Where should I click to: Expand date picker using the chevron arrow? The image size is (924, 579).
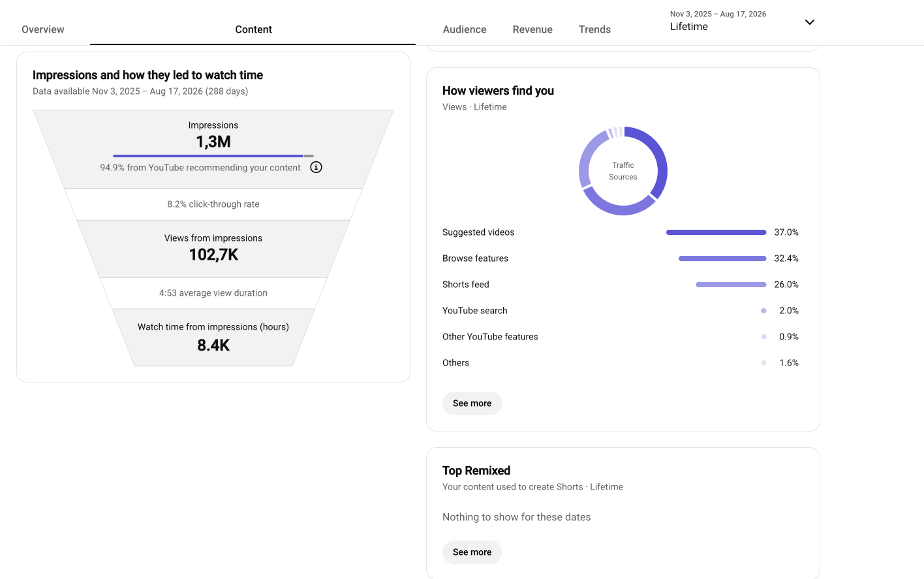810,22
